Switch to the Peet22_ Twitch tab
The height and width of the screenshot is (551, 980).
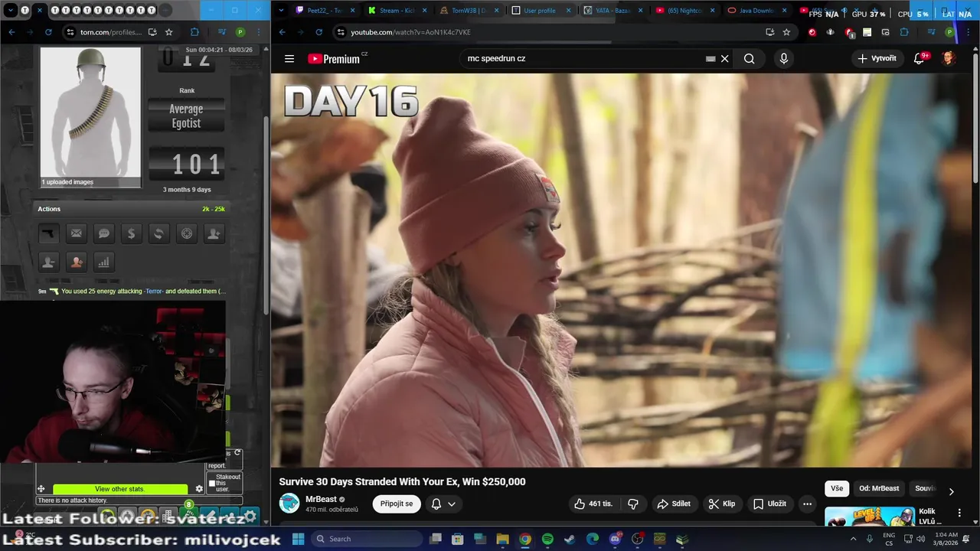324,11
